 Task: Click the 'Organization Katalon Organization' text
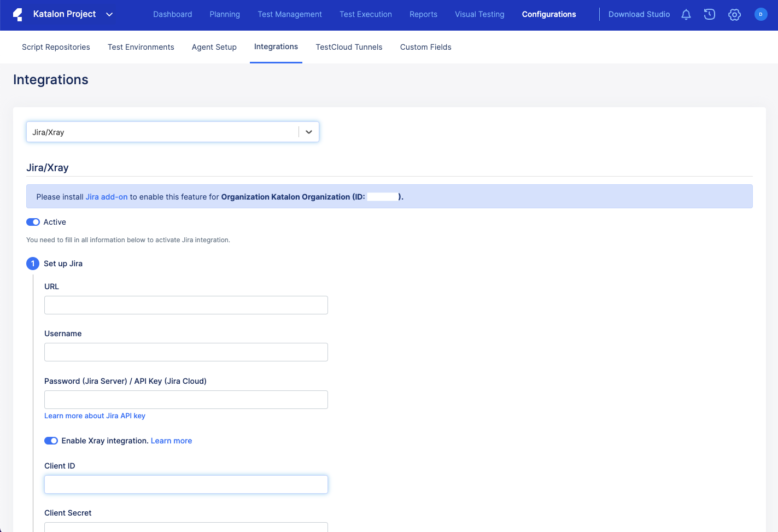point(285,197)
